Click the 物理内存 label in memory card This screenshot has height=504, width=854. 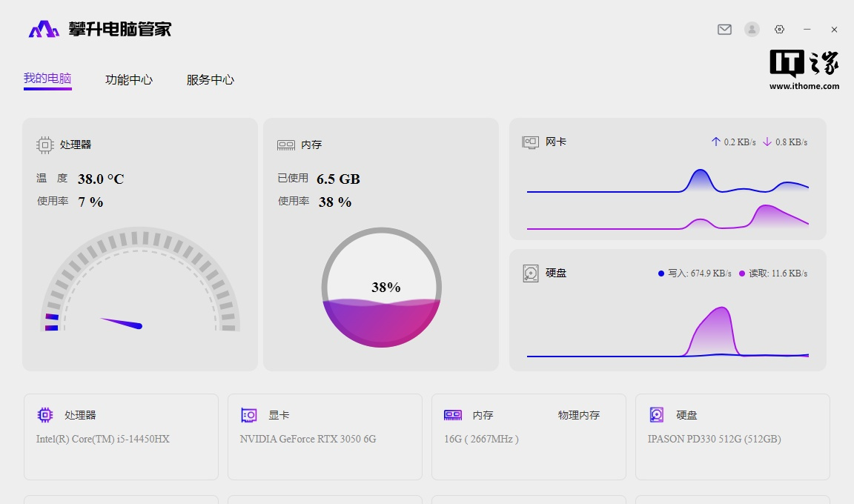point(579,415)
